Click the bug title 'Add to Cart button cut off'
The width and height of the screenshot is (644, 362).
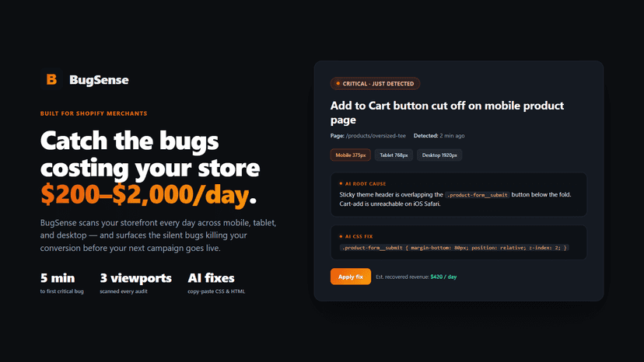(x=447, y=113)
